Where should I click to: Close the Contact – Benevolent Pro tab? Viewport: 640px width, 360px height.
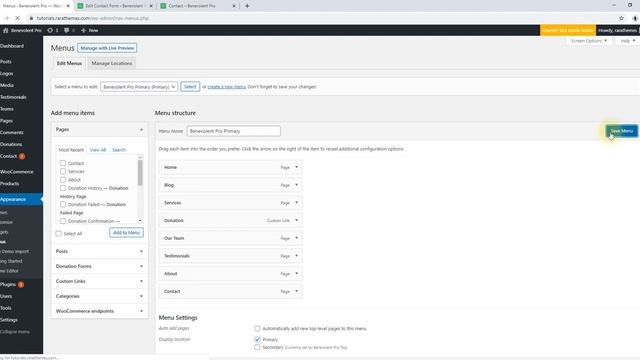coord(234,6)
